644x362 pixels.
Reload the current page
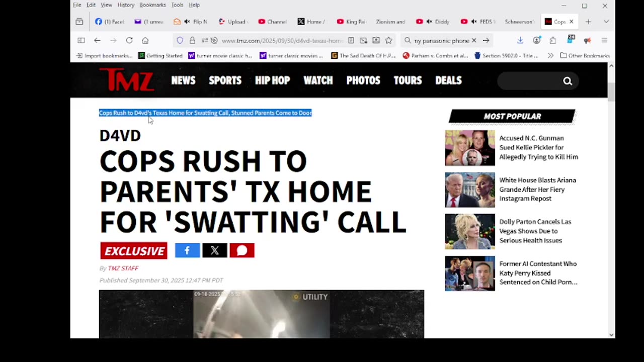point(129,40)
